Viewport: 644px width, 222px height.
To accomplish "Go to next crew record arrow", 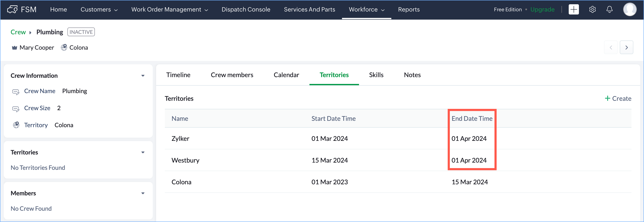I will point(626,47).
